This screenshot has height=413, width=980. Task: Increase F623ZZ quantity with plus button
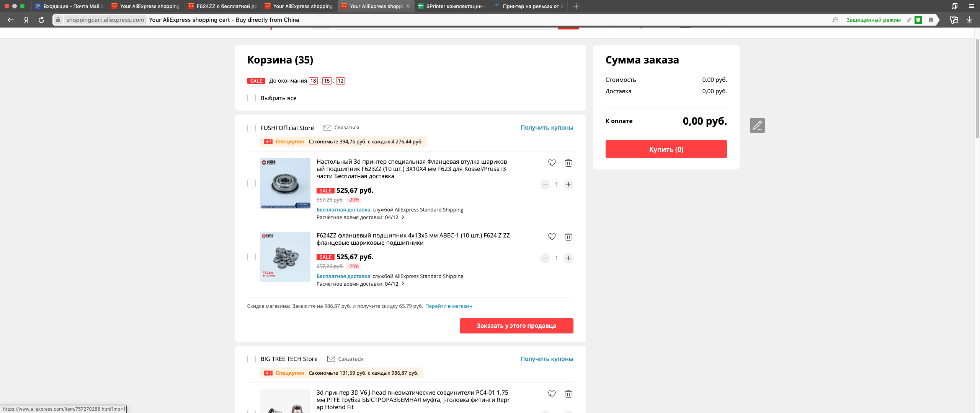click(x=568, y=185)
